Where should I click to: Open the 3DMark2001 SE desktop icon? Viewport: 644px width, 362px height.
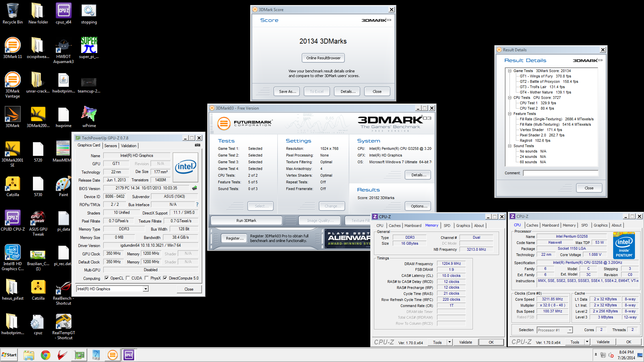12,154
